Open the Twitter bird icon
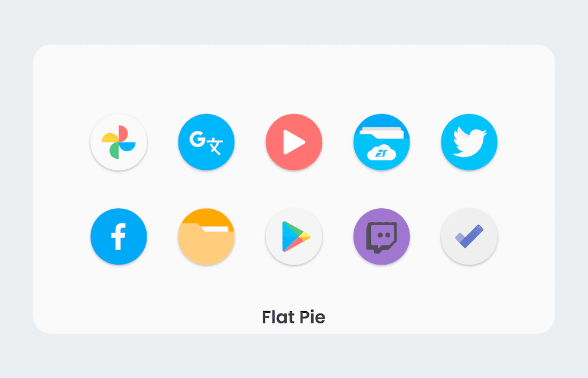588x378 pixels. point(469,142)
